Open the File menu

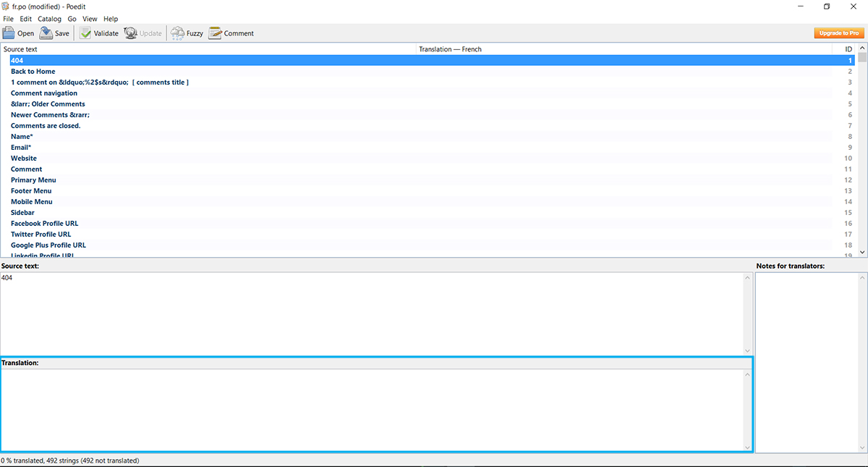[9, 19]
